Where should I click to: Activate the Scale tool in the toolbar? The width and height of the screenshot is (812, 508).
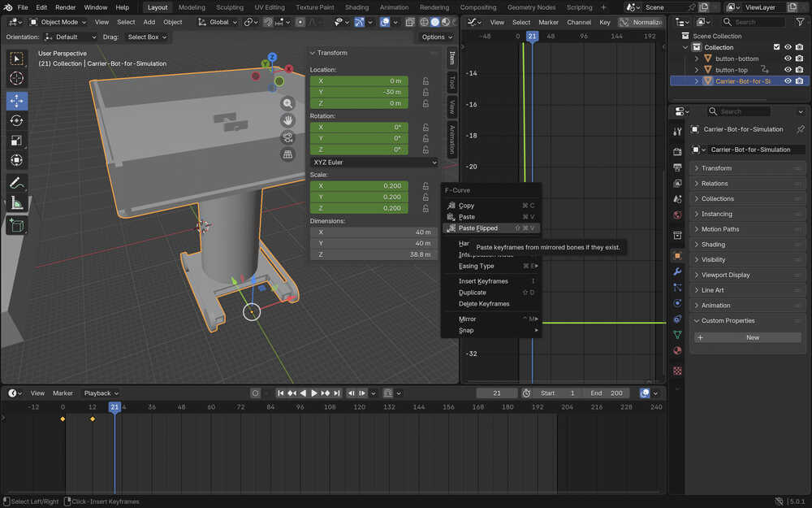coord(17,141)
